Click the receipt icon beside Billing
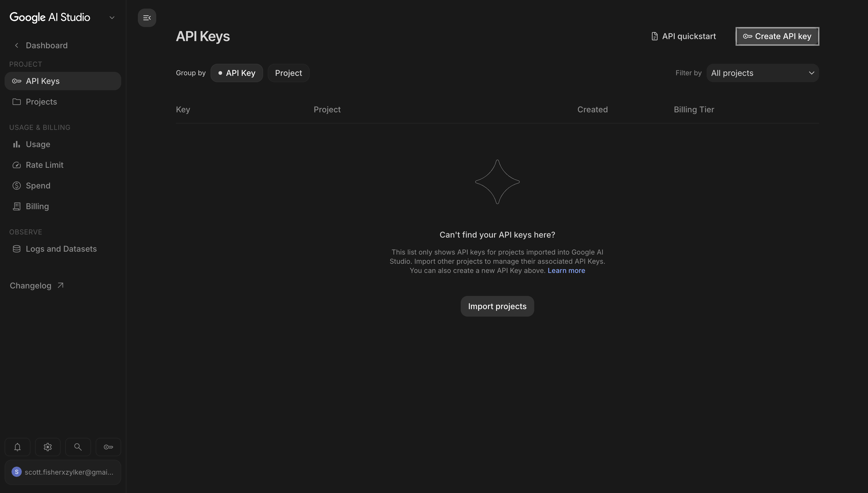This screenshot has width=868, height=493. 17,206
